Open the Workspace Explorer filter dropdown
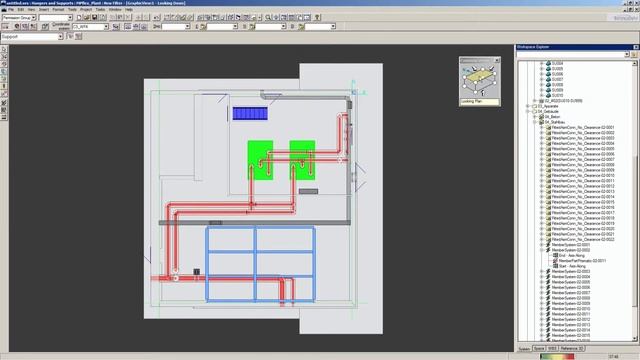640x360 pixels. 627,54
